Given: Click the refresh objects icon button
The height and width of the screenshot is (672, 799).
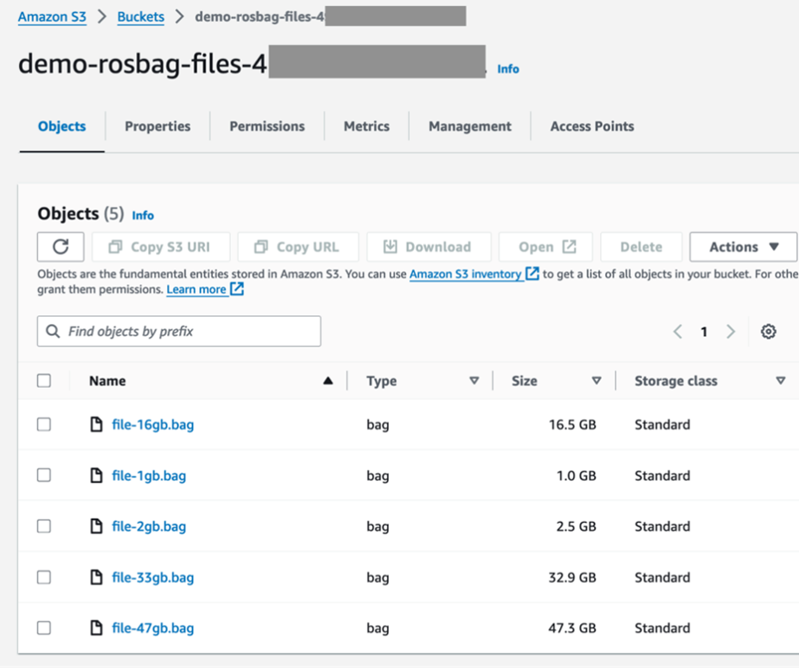Looking at the screenshot, I should click(61, 247).
